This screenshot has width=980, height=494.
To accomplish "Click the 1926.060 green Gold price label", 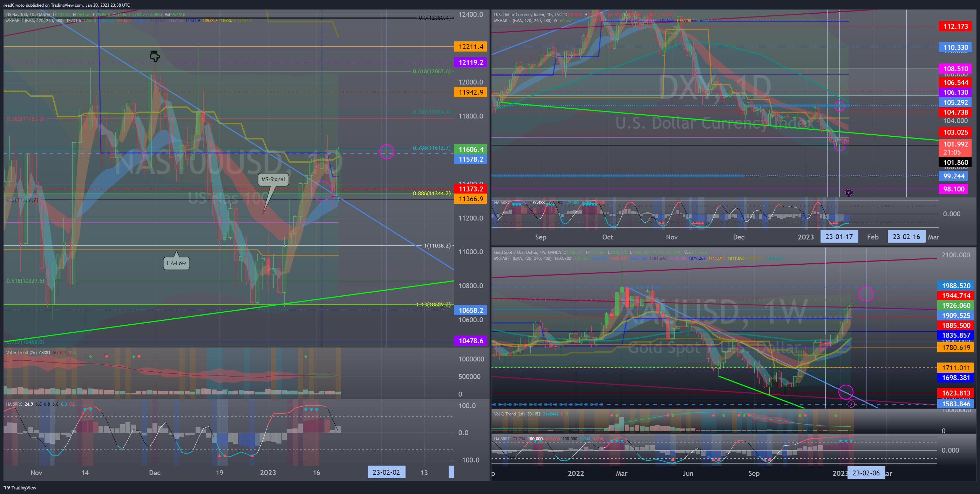I will point(956,306).
